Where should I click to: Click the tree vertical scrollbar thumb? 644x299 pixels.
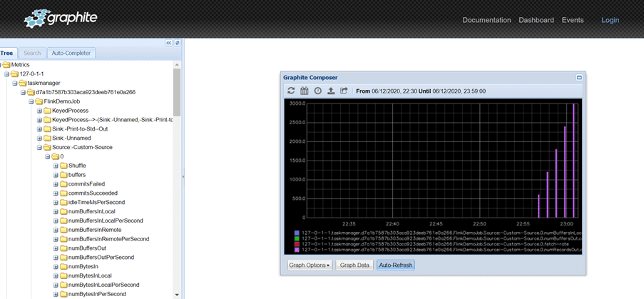(177, 92)
